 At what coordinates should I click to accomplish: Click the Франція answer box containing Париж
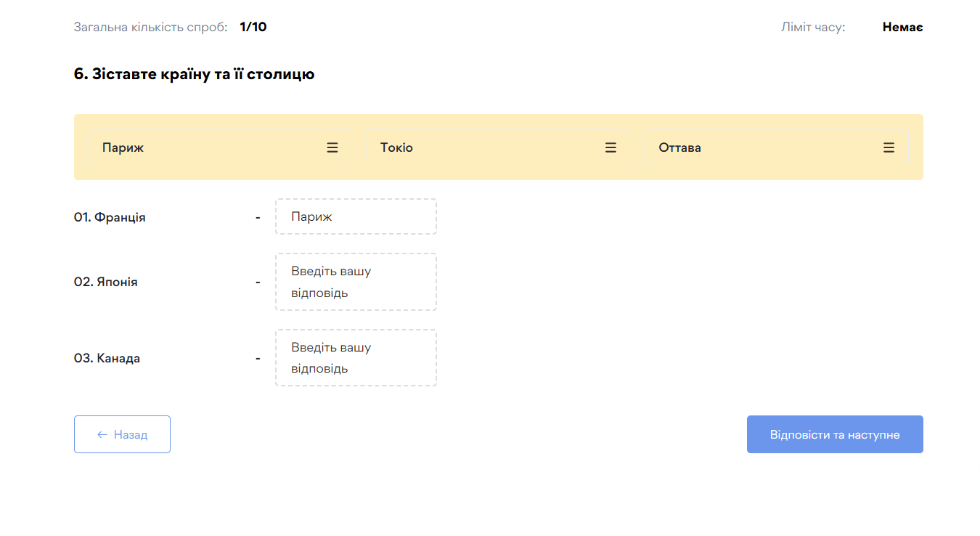coord(356,216)
